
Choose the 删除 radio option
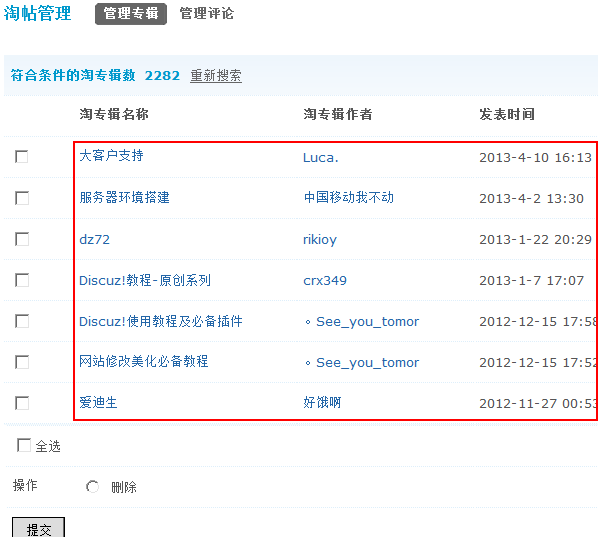pyautogui.click(x=92, y=487)
